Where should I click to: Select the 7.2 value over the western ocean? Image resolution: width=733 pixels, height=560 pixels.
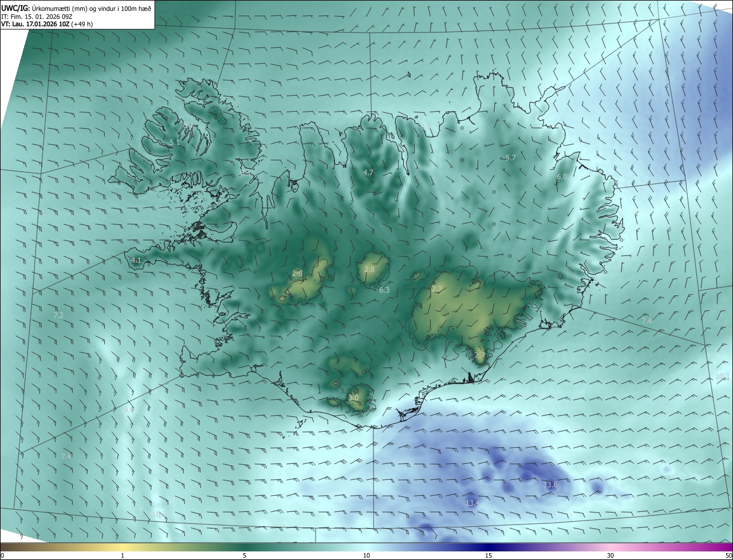click(58, 316)
